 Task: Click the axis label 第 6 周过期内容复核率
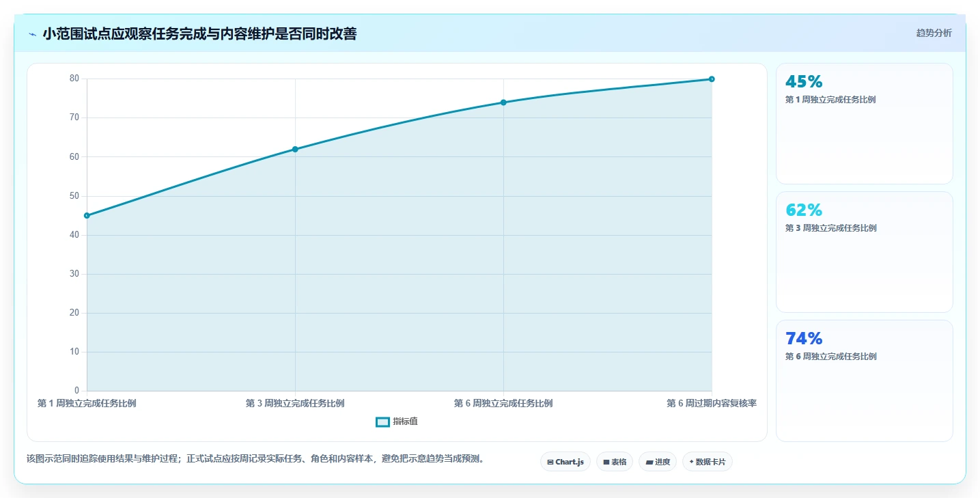[x=712, y=404]
